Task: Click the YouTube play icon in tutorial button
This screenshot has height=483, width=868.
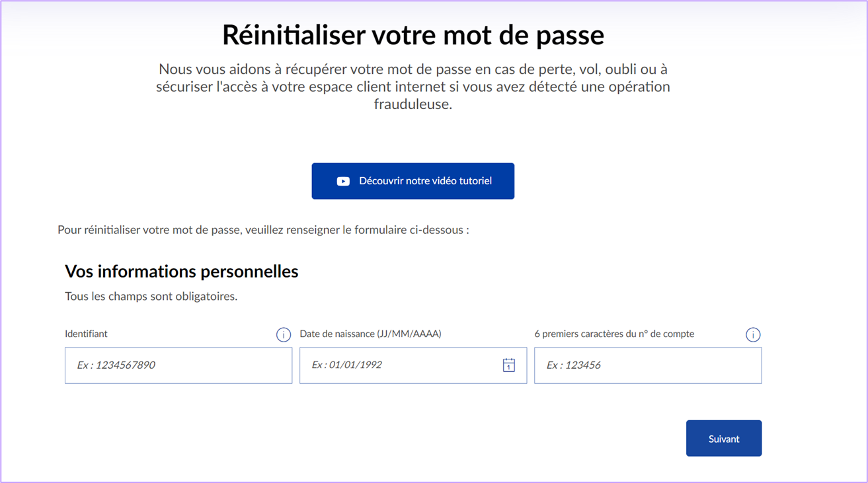Action: [343, 181]
